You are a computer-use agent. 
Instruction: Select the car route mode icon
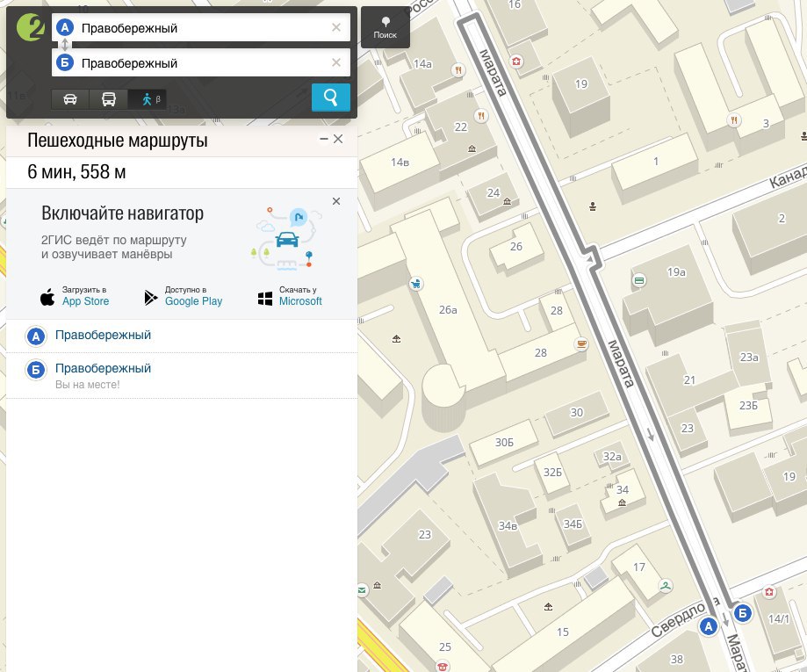[70, 99]
